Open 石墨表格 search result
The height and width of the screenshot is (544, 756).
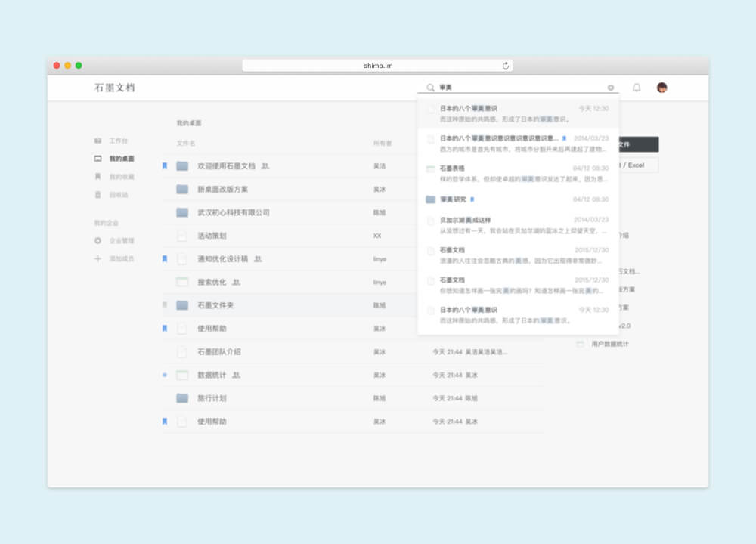click(x=452, y=168)
